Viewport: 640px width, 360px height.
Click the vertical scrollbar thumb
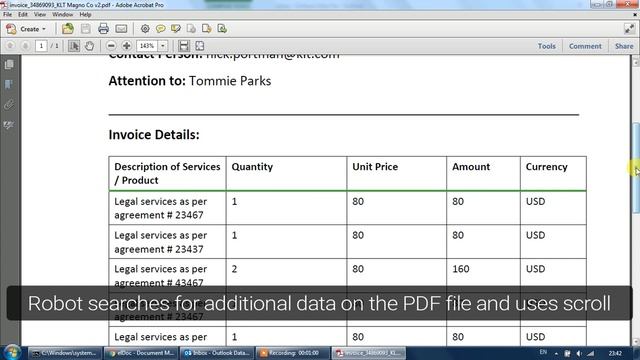click(x=636, y=167)
